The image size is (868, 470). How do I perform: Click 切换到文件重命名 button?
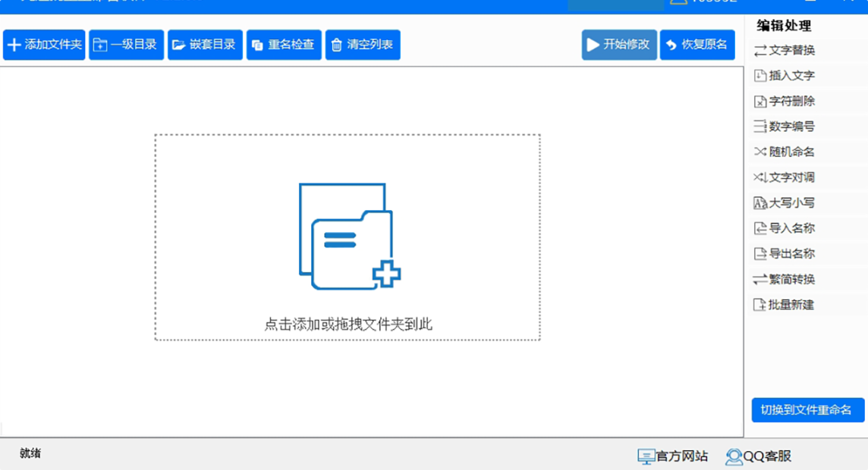pyautogui.click(x=807, y=410)
